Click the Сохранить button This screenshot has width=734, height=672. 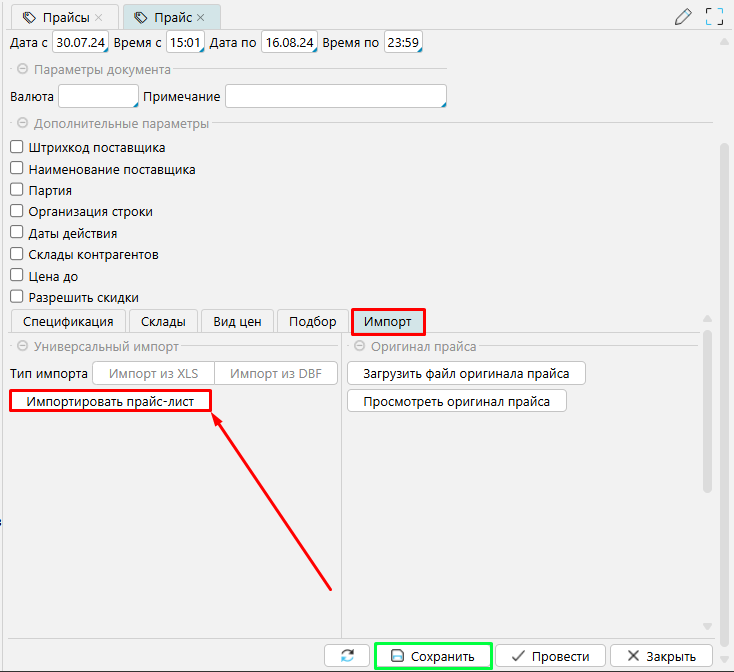click(x=433, y=656)
